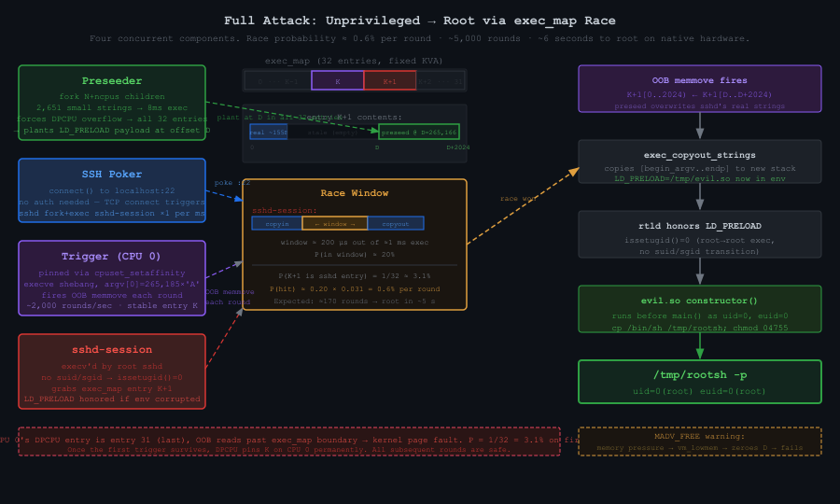
Task: Click 'memory pressure → vm_lowmem' warning line
Action: click(700, 448)
